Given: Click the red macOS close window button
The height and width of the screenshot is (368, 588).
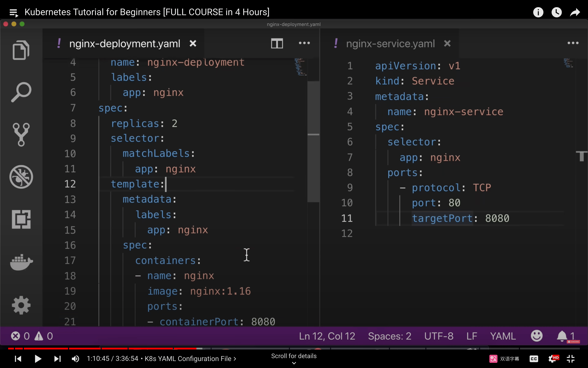Looking at the screenshot, I should click(x=6, y=24).
